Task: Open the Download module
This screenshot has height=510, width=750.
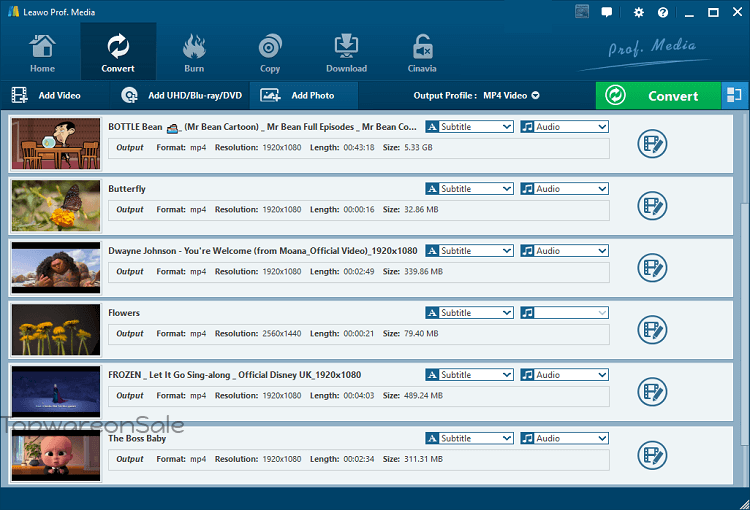Action: (346, 53)
